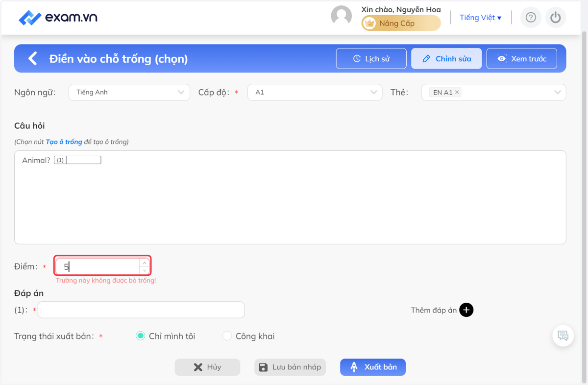Click the greeting Xin chào, Nguyễn Hoa
The width and height of the screenshot is (588, 385).
[x=401, y=9]
